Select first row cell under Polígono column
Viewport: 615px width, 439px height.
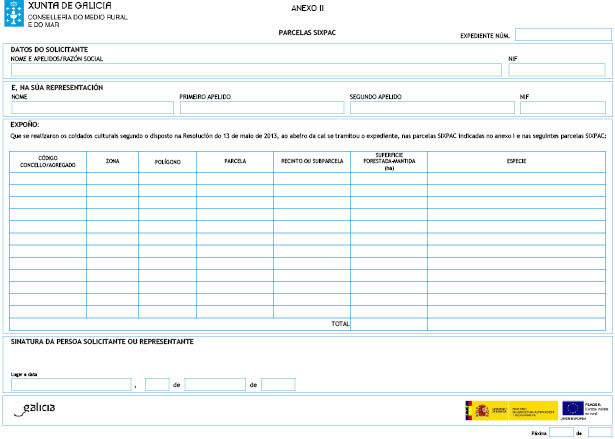(x=167, y=179)
